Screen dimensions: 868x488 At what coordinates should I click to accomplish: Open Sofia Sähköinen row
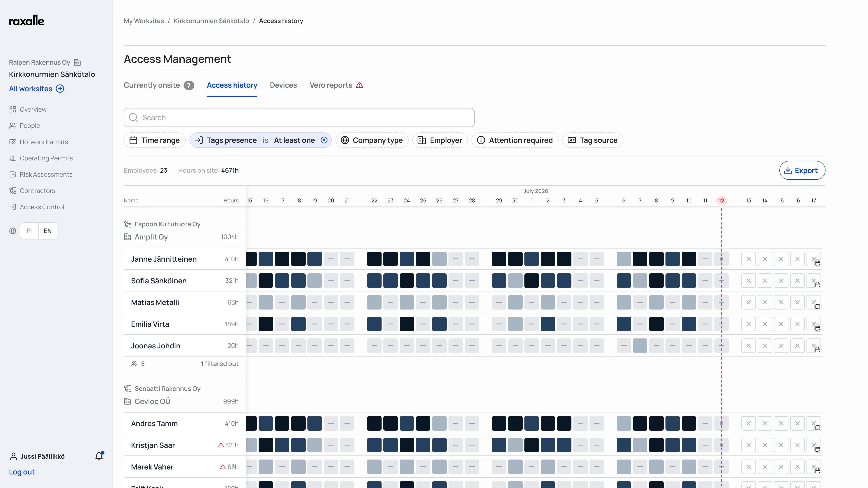pyautogui.click(x=185, y=281)
